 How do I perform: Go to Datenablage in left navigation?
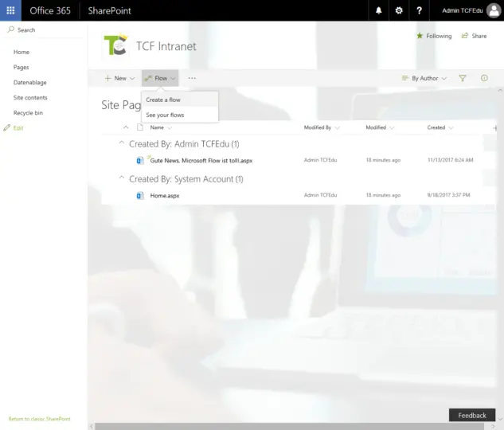(30, 82)
